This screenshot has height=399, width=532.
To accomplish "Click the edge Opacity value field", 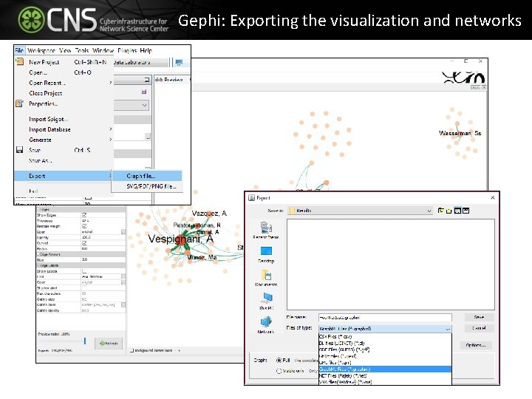I will [103, 237].
